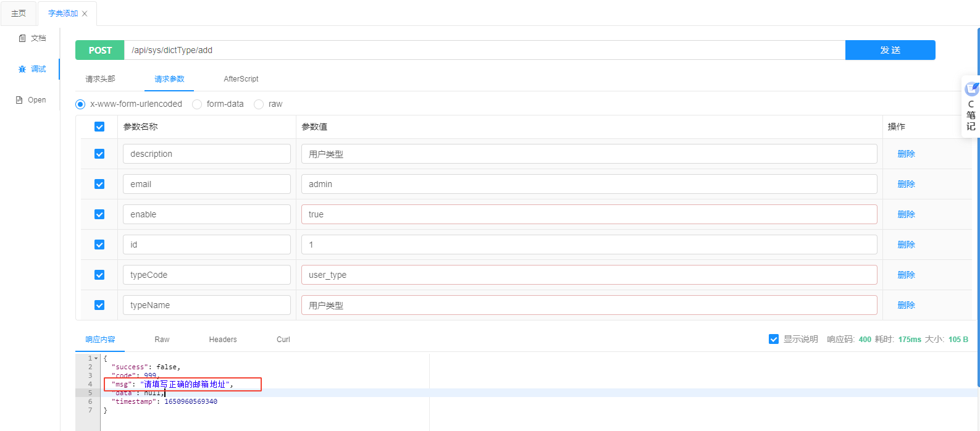Delete the typeCode parameter row

coord(906,275)
